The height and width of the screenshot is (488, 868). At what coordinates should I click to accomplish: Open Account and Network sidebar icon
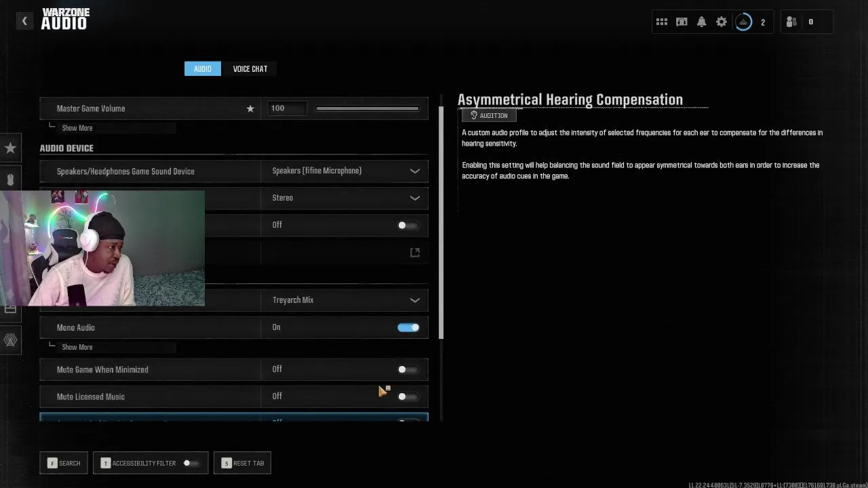tap(10, 340)
